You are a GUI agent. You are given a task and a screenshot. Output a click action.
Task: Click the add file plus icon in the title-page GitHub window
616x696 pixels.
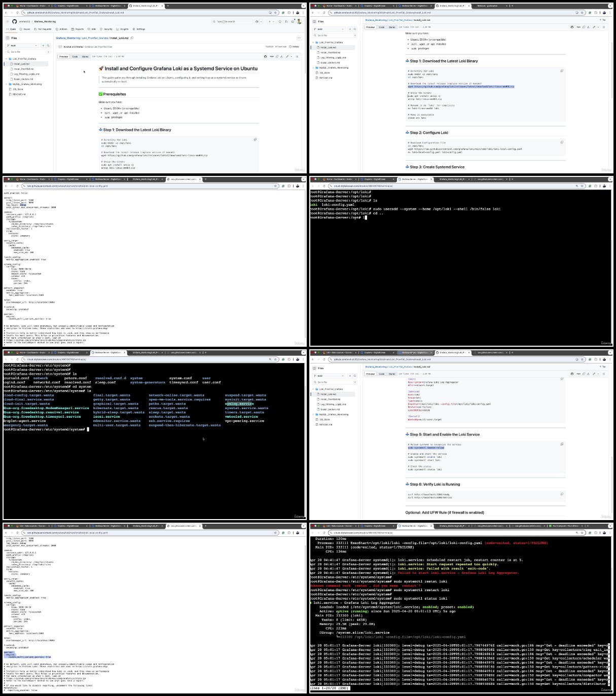[43, 46]
